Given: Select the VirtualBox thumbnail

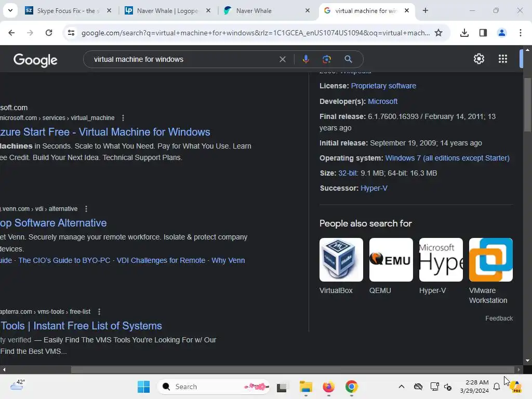Looking at the screenshot, I should (x=341, y=260).
